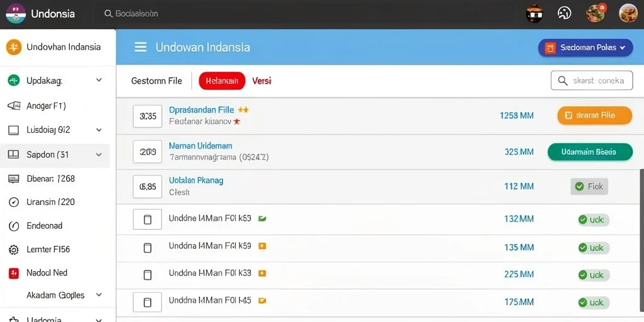Open the Uransim checkmark circle icon
The image size is (644, 322).
pos(14,202)
